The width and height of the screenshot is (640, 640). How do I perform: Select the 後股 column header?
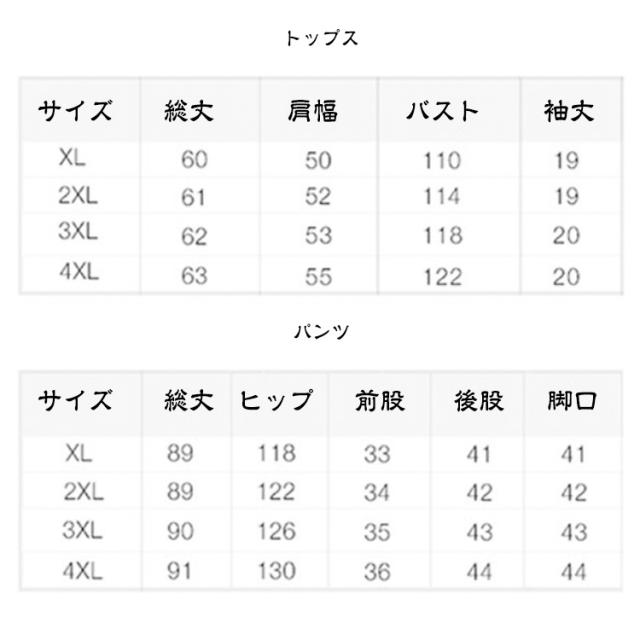pos(479,402)
